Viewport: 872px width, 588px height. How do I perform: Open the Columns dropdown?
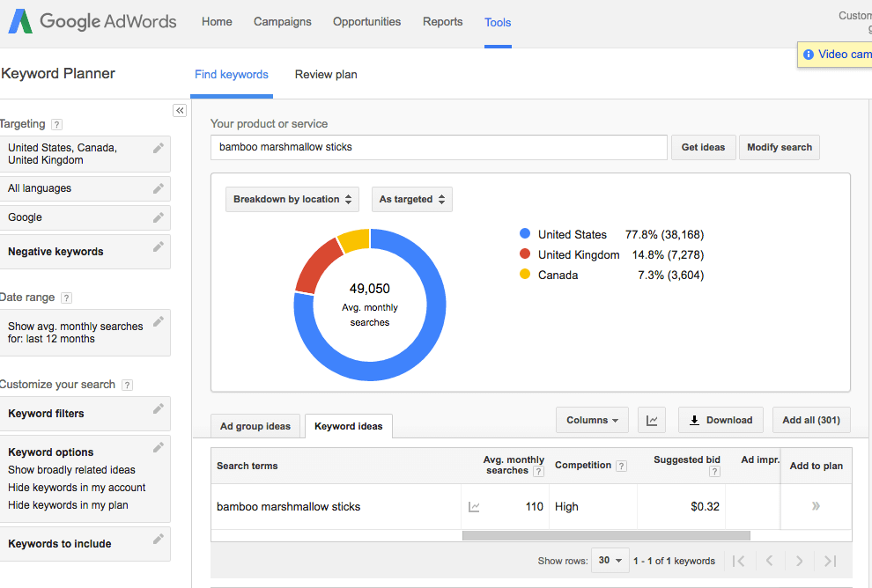point(592,420)
